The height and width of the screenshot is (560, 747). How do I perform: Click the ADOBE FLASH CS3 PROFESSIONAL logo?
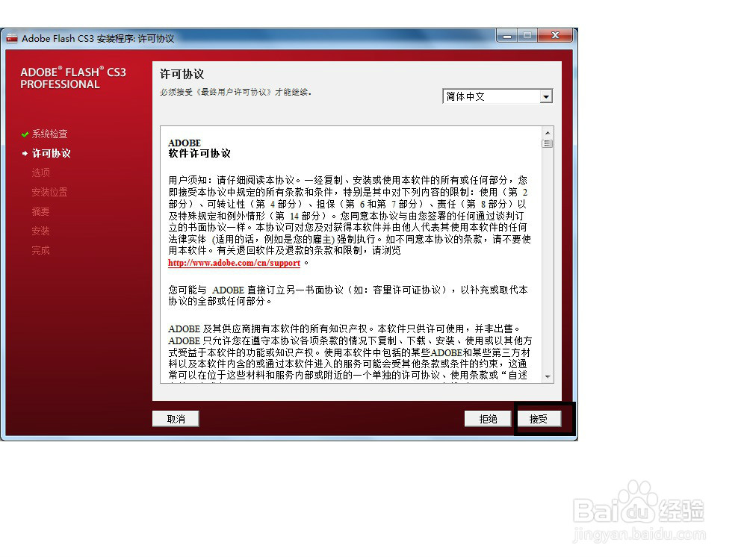point(73,78)
